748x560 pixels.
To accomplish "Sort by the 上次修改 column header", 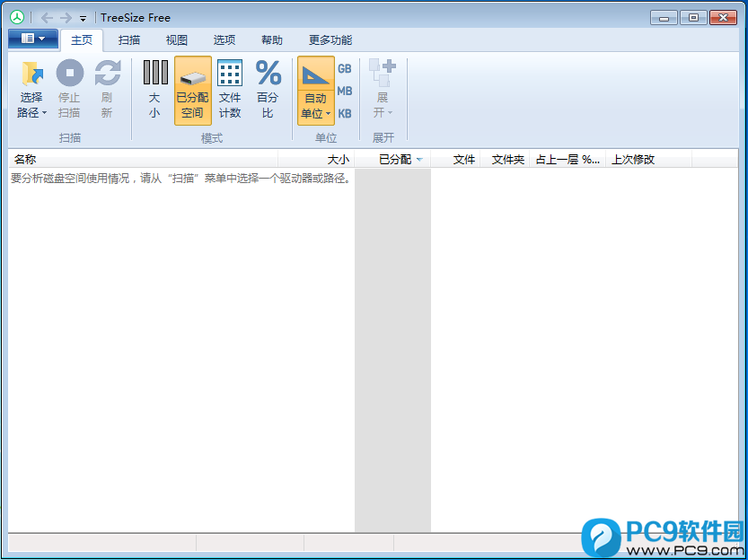I will (x=648, y=159).
